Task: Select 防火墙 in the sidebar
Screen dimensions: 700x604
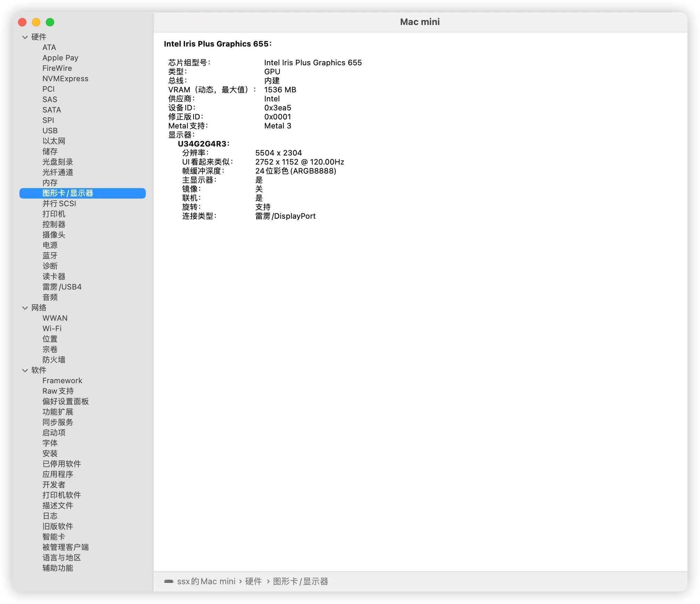Action: (x=54, y=360)
